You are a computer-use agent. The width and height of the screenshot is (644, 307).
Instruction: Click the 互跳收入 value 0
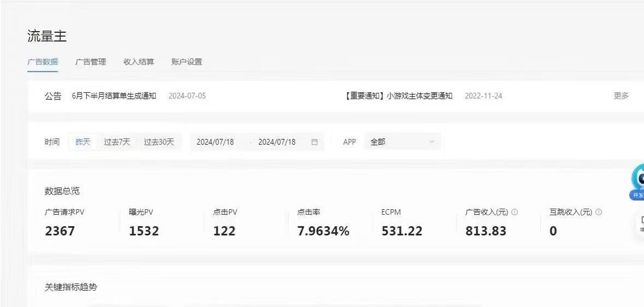click(553, 231)
